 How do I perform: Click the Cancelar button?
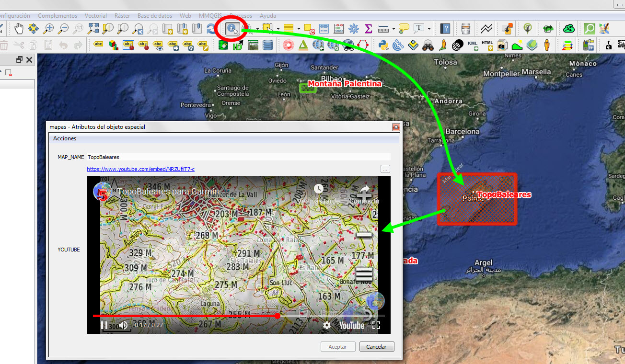[x=376, y=347]
